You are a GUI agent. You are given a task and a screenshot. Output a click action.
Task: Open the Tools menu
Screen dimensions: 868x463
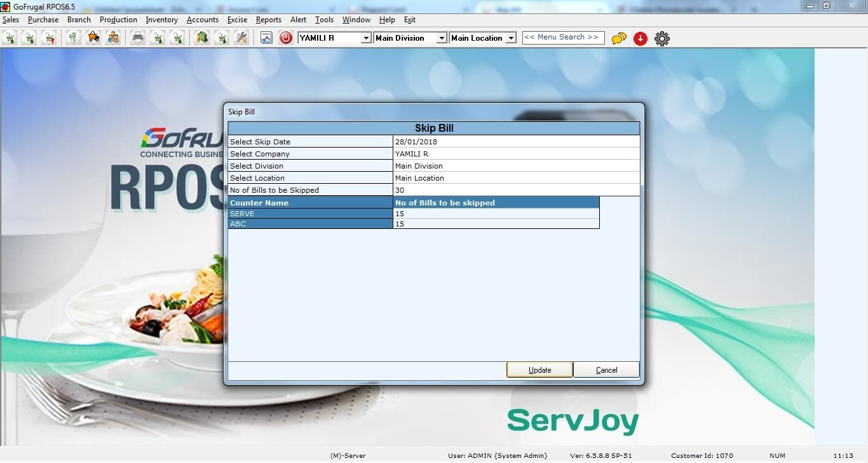pos(324,20)
